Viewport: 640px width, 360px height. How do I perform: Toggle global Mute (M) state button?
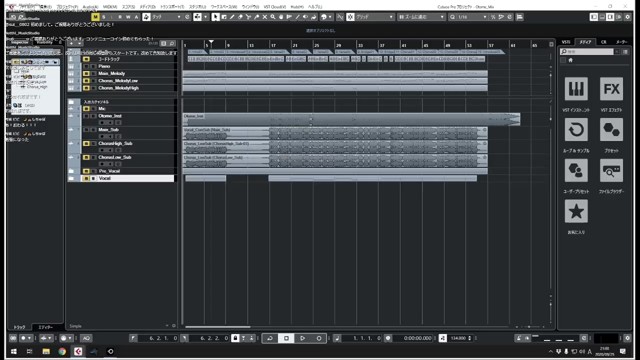(95, 17)
